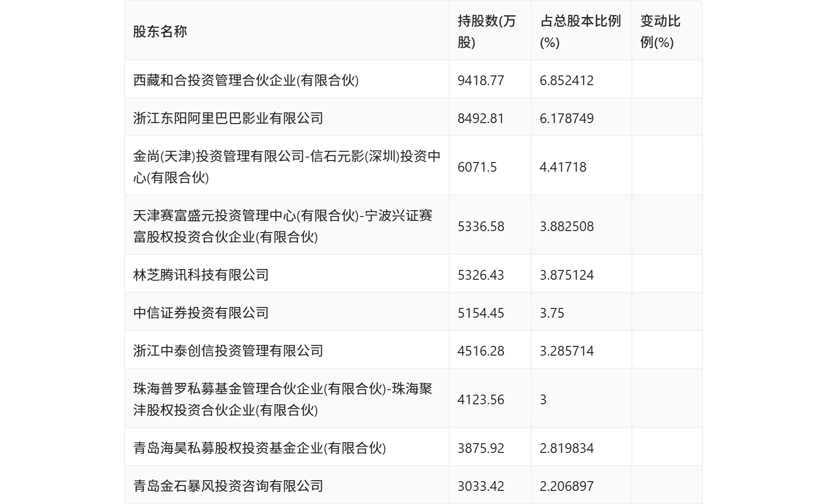This screenshot has height=504, width=827.
Task: Click the shareholding value 5336.58
Action: click(x=481, y=226)
